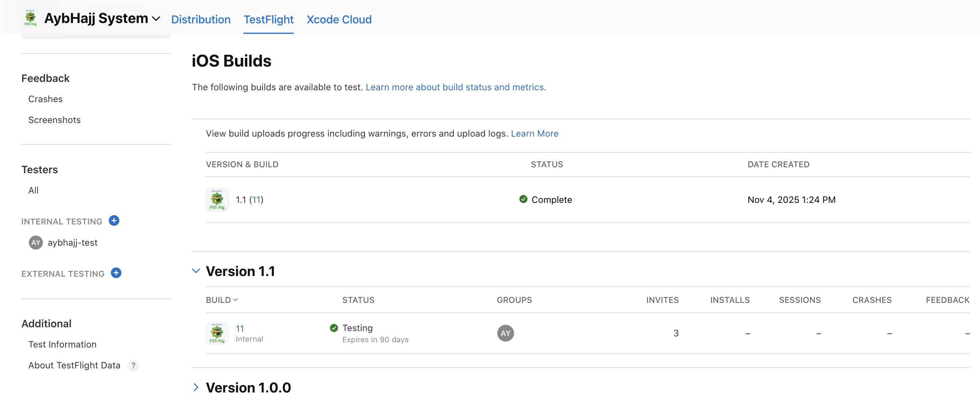
Task: Click the help icon beside About TestFlight Data
Action: pos(133,365)
